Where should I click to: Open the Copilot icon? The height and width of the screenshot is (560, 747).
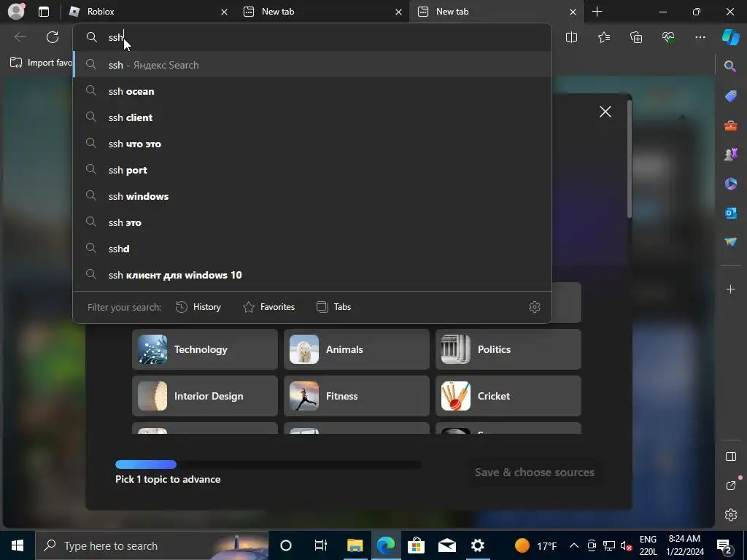tap(730, 37)
